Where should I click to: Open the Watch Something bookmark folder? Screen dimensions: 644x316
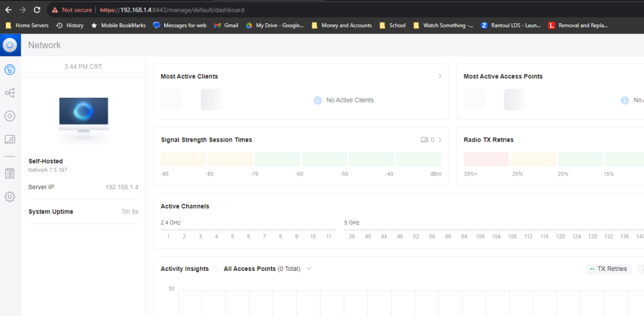coord(443,26)
